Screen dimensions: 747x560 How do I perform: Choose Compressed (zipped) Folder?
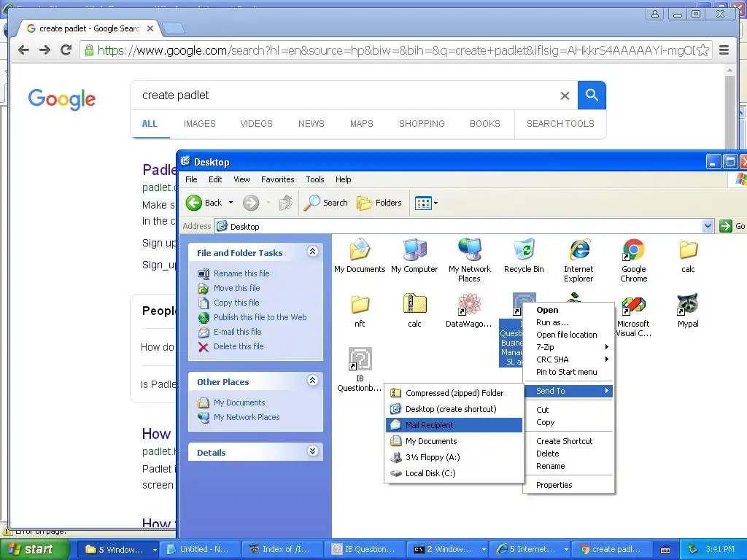click(454, 393)
